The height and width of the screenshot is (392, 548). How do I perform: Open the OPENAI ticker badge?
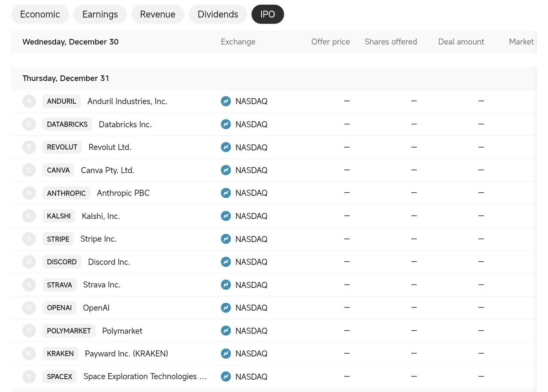(59, 307)
